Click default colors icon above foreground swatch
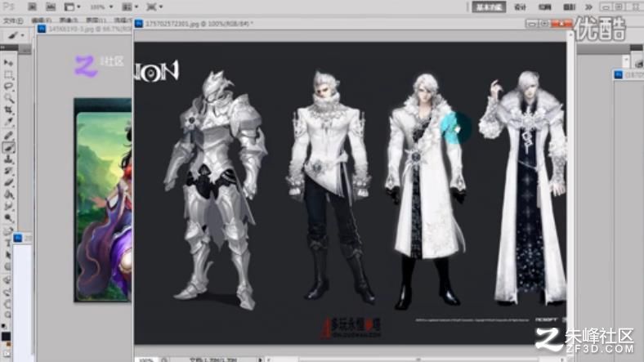 tap(4, 327)
